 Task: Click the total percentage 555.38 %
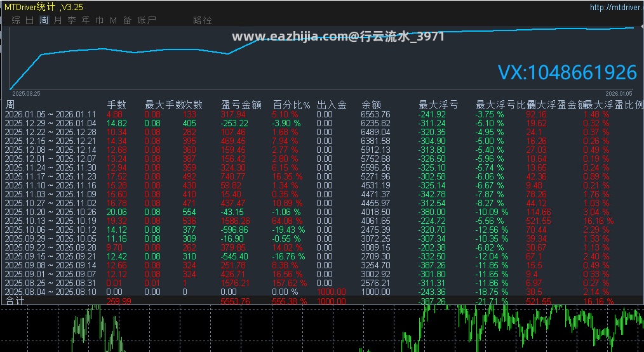click(290, 301)
